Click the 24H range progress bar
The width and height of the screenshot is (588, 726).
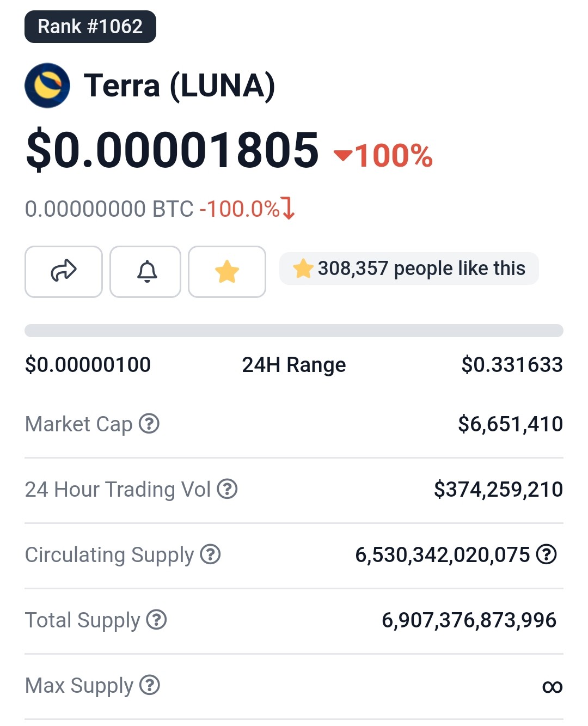(x=294, y=331)
